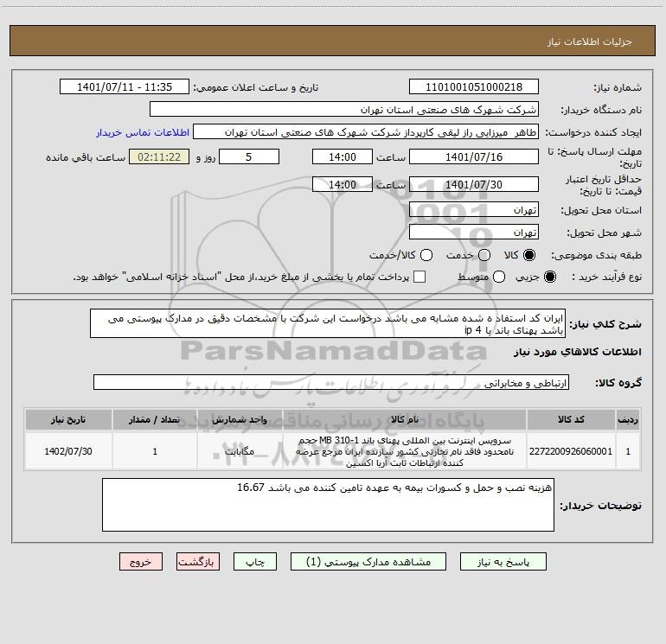Select the جزیی purchase type radio
Screen dimensions: 666x644
coord(550,277)
